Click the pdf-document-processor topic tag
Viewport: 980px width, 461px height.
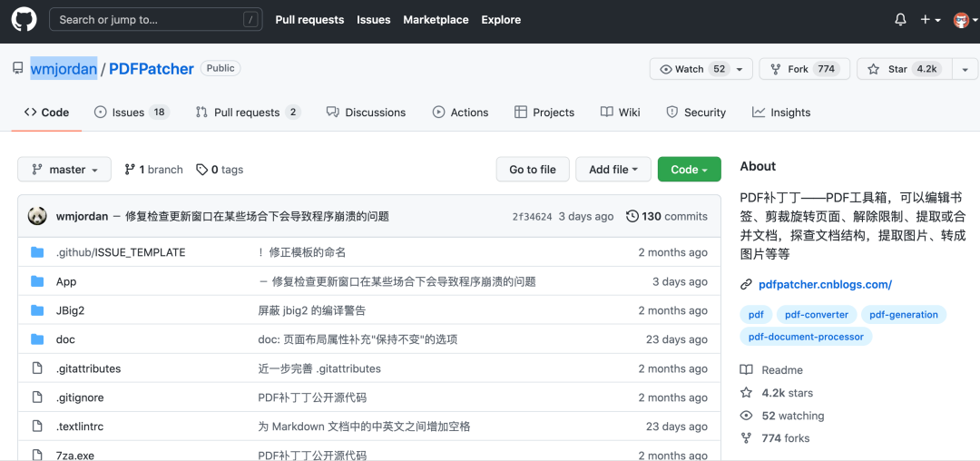click(807, 337)
